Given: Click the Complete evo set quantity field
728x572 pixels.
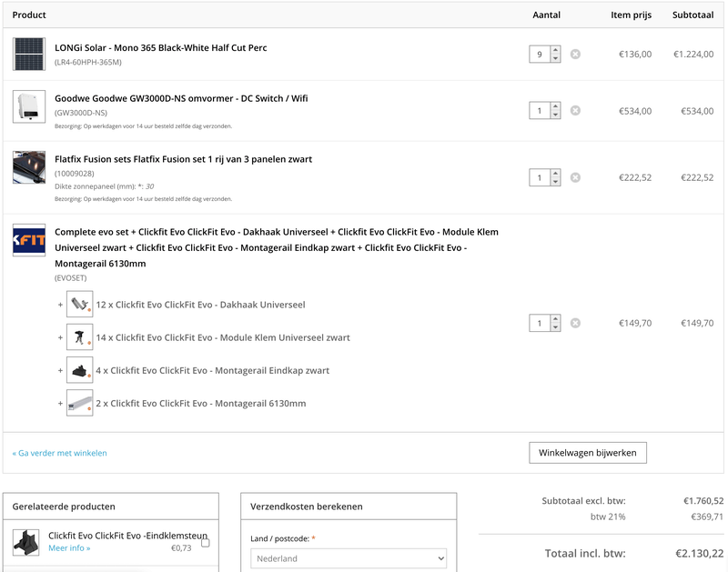Looking at the screenshot, I should click(540, 323).
